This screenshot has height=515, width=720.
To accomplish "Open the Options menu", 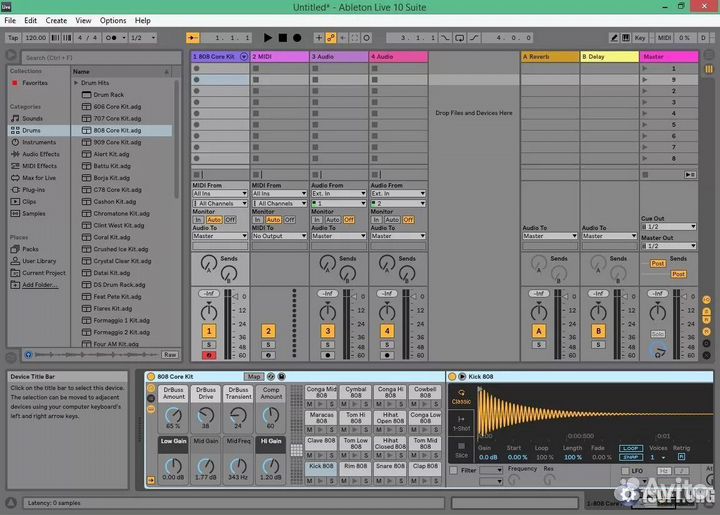I will tap(113, 21).
